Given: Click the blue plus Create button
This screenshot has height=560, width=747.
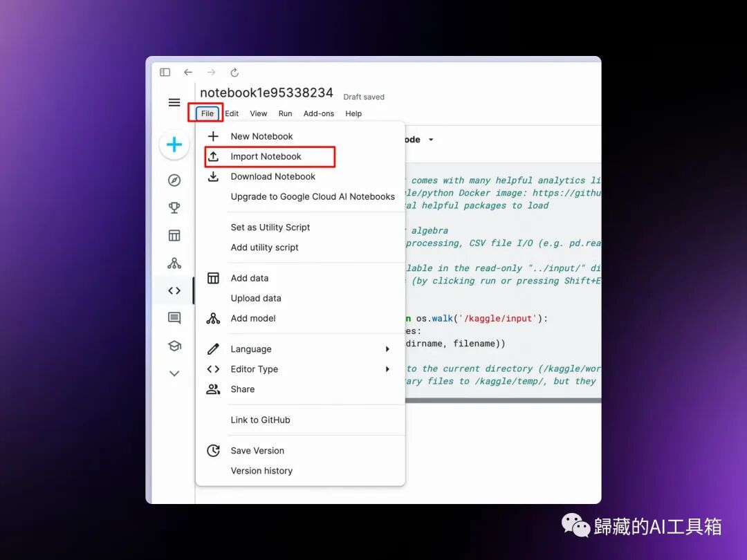Looking at the screenshot, I should [174, 144].
